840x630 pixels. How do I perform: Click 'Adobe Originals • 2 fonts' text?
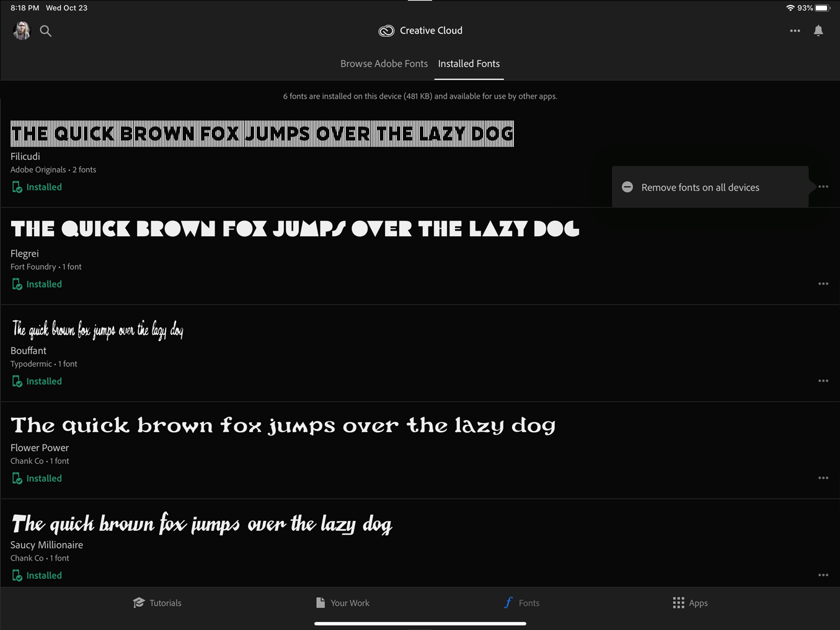[x=53, y=170]
